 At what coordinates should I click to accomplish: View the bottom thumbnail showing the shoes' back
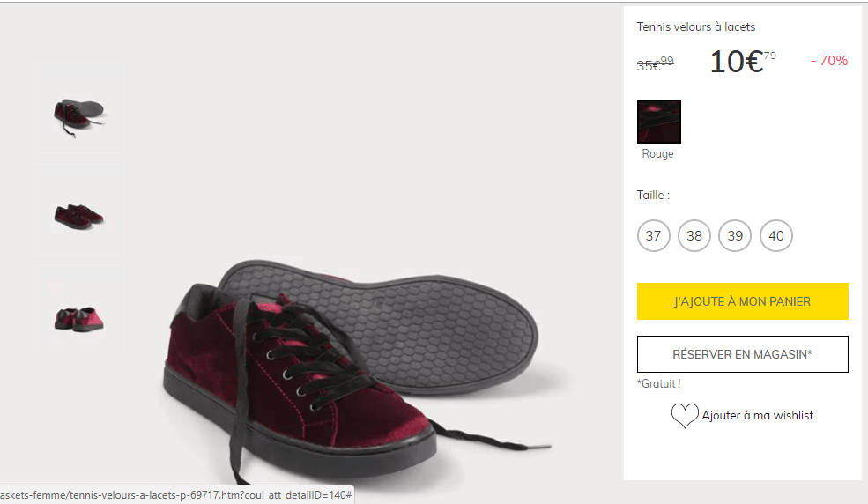click(x=78, y=316)
